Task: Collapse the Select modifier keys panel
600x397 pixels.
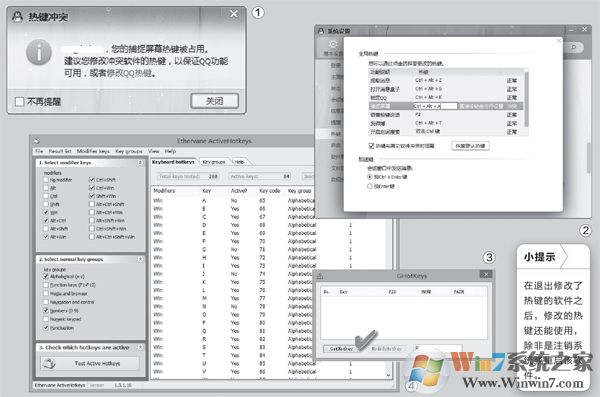Action: click(x=140, y=163)
